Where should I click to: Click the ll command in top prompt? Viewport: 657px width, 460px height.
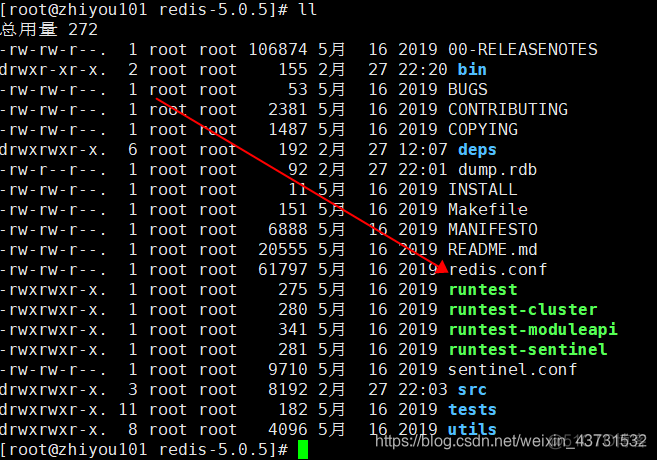click(x=307, y=9)
